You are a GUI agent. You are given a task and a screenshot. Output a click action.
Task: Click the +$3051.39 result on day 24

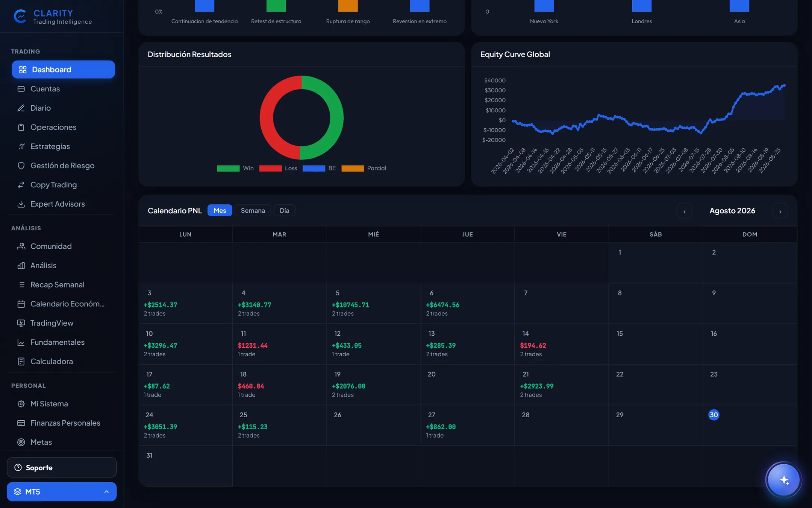click(161, 427)
